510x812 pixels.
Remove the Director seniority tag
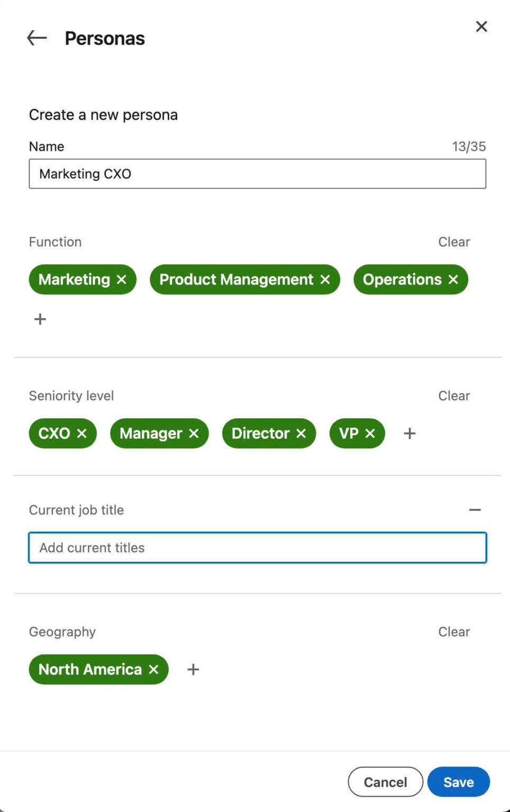point(302,433)
